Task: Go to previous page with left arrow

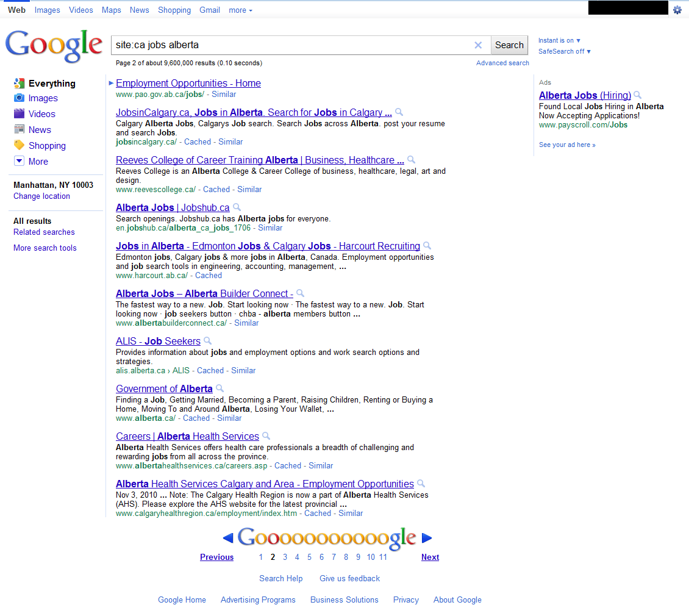Action: coord(228,538)
